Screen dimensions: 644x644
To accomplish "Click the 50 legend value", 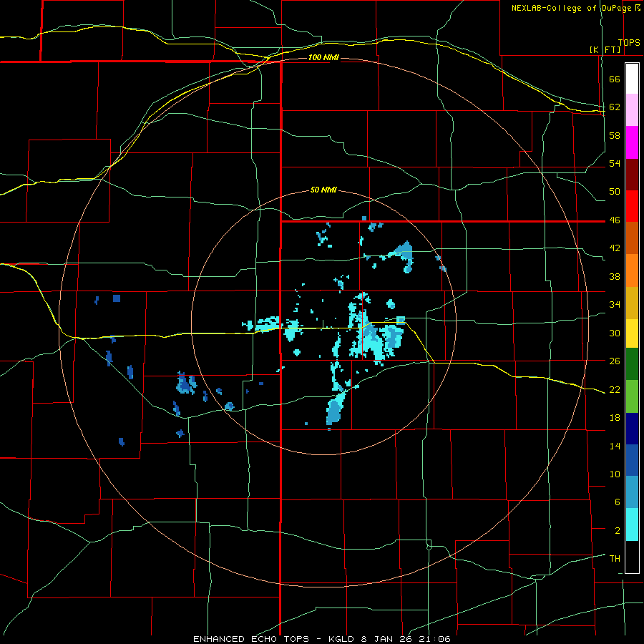I will (615, 191).
